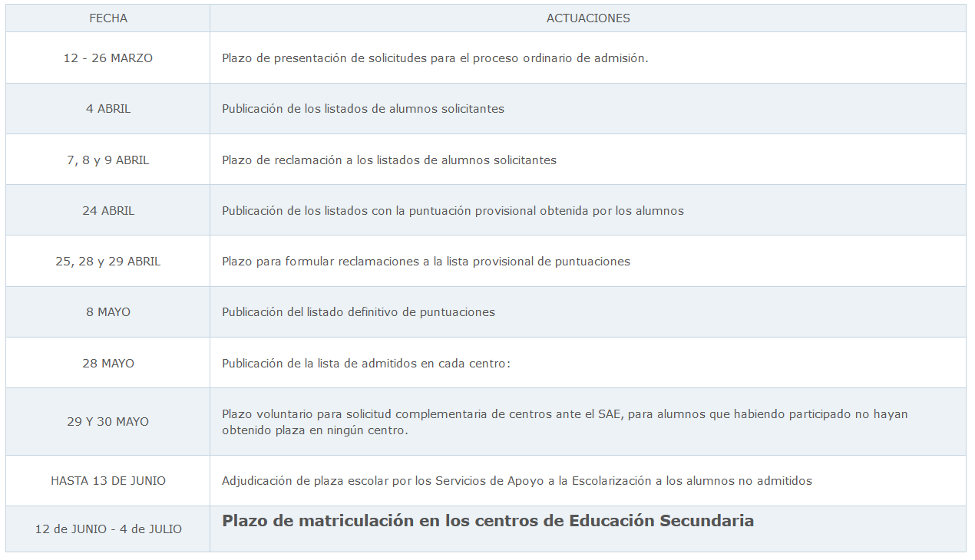Click the ACTUACIONES column header
975x560 pixels.
click(x=588, y=18)
